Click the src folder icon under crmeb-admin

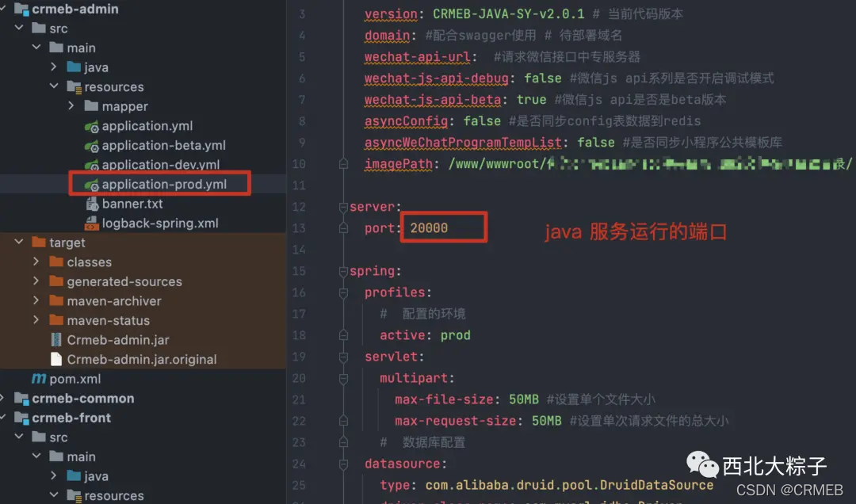39,28
